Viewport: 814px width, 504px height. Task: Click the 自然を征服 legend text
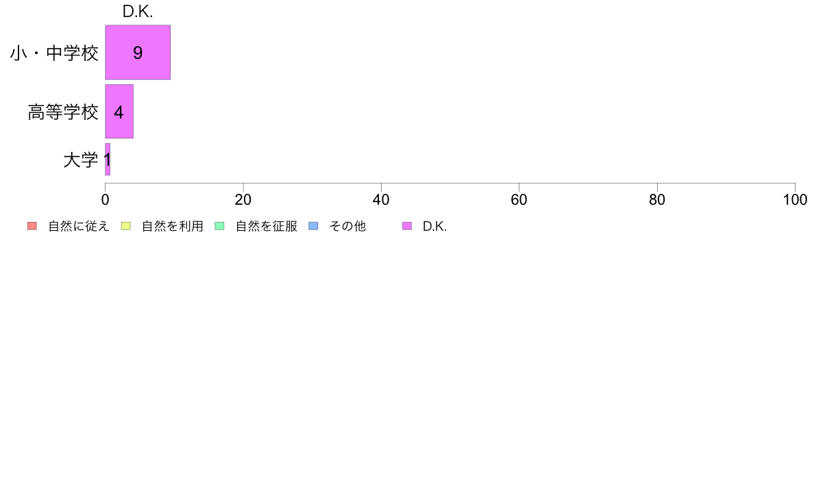pyautogui.click(x=267, y=226)
